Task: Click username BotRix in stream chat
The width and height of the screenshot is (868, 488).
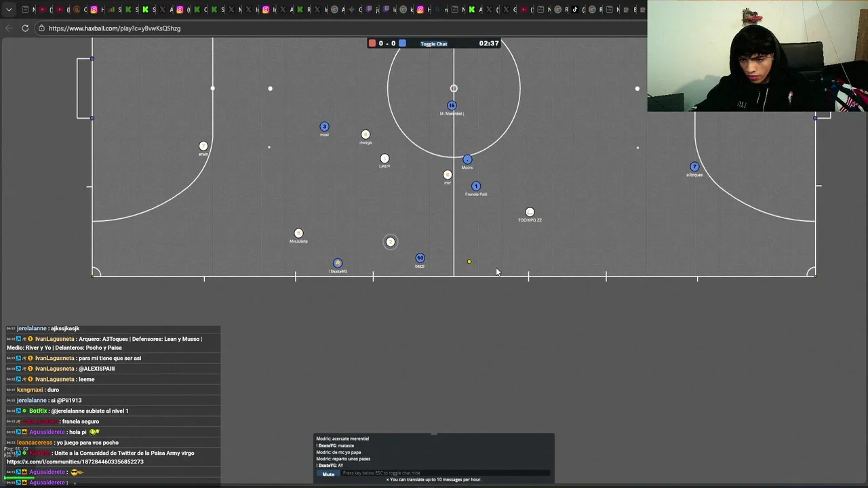Action: [x=38, y=411]
